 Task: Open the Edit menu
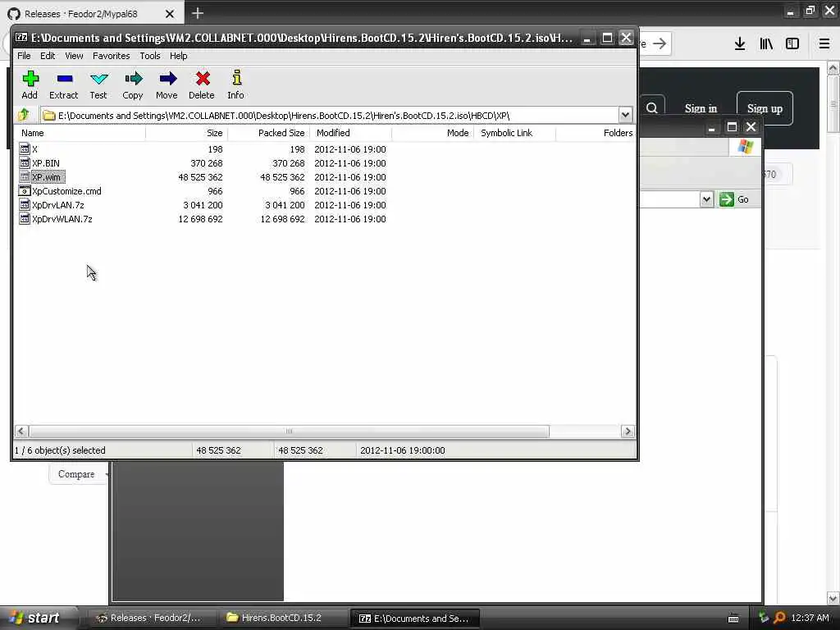[48, 56]
